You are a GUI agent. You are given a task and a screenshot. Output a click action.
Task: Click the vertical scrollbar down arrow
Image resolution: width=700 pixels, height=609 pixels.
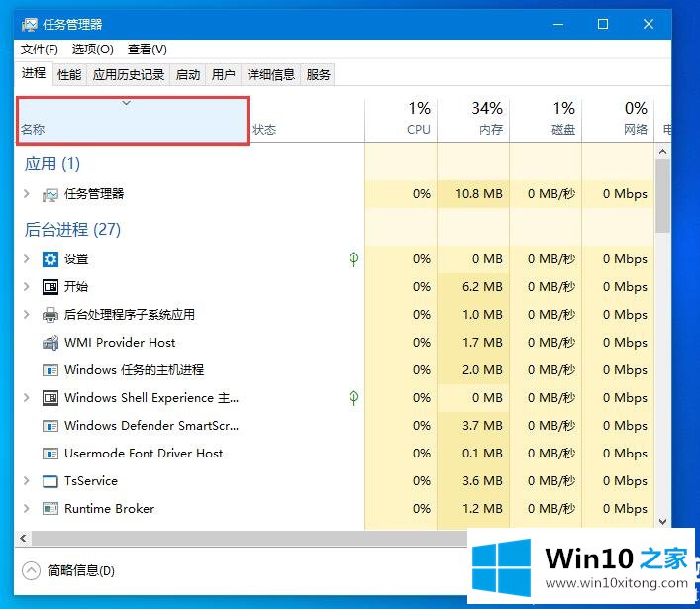(x=663, y=522)
